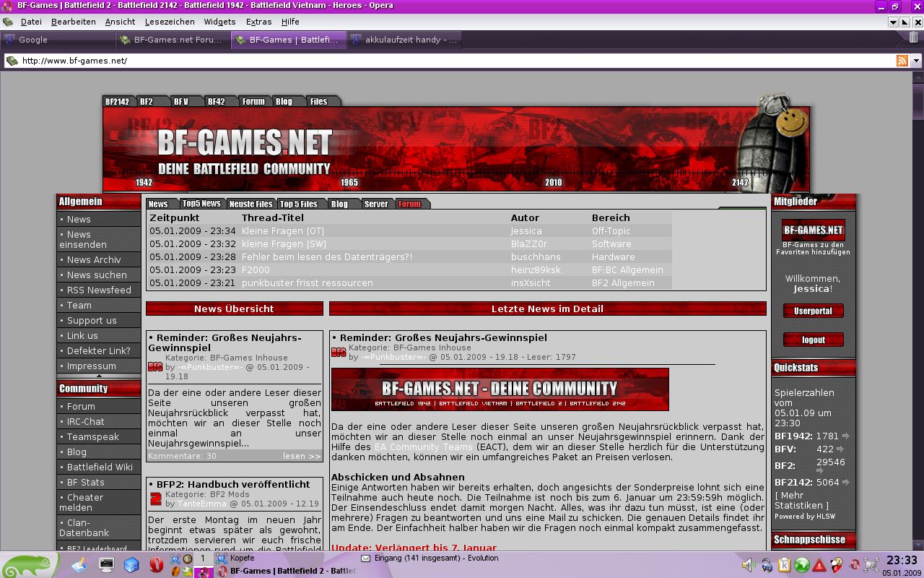The width and height of the screenshot is (924, 578).
Task: Click the red warning triangle tray icon
Action: click(819, 564)
